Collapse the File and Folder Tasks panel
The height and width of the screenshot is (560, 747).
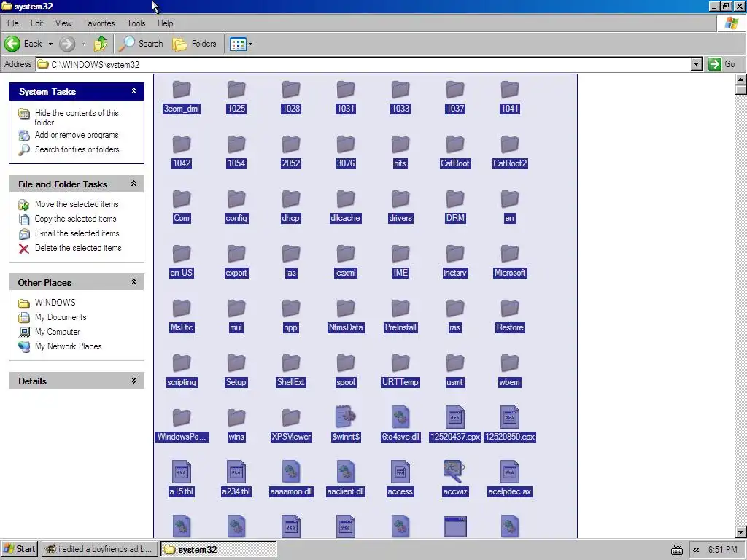pos(134,183)
